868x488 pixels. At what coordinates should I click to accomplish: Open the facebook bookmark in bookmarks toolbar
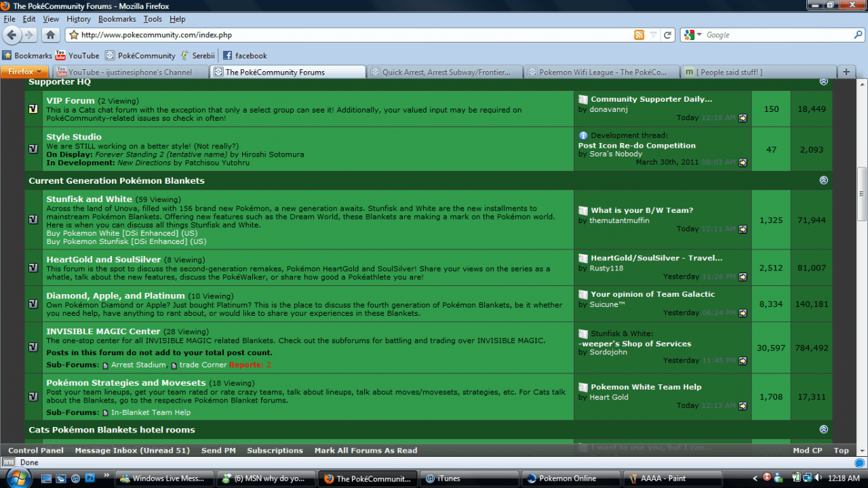click(x=244, y=56)
